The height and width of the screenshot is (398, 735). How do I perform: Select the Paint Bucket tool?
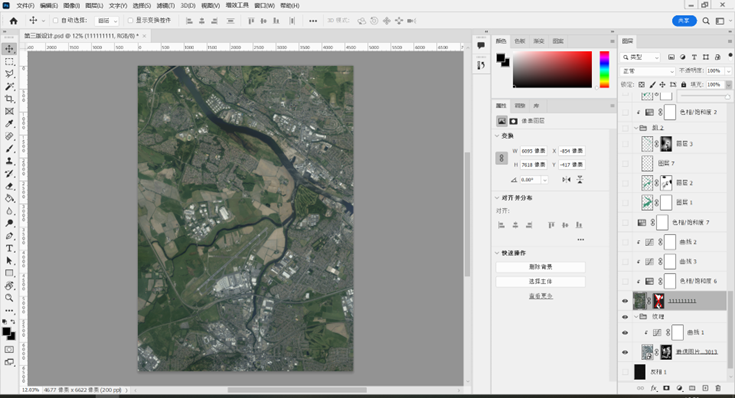click(9, 198)
